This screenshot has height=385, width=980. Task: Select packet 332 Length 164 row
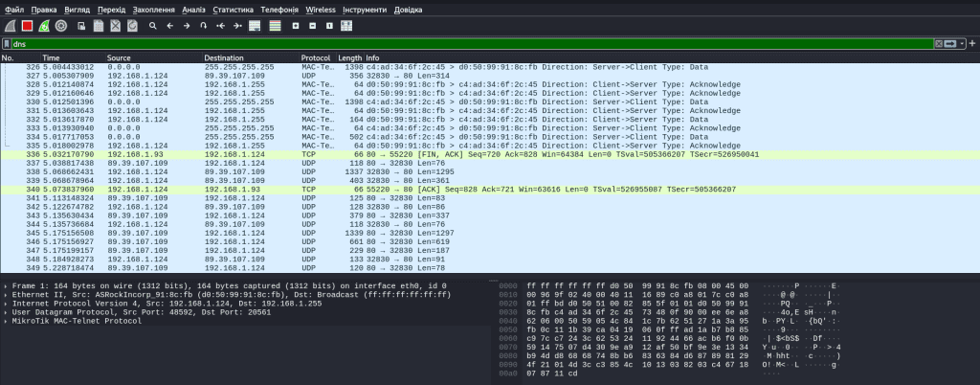[x=490, y=120]
